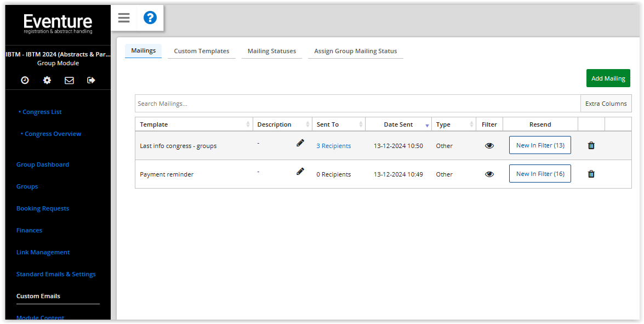Delete the Payment reminder mailing
Image resolution: width=644 pixels, height=324 pixels.
[x=591, y=174]
